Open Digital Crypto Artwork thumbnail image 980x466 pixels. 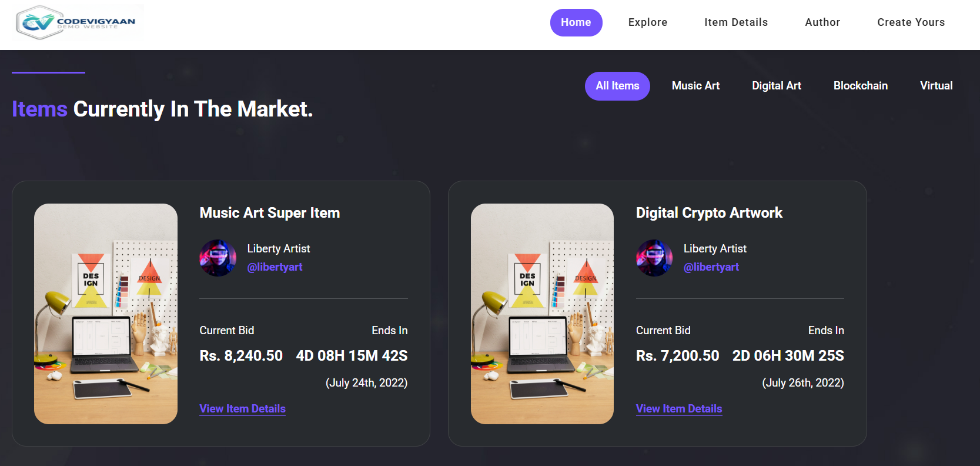tap(542, 314)
